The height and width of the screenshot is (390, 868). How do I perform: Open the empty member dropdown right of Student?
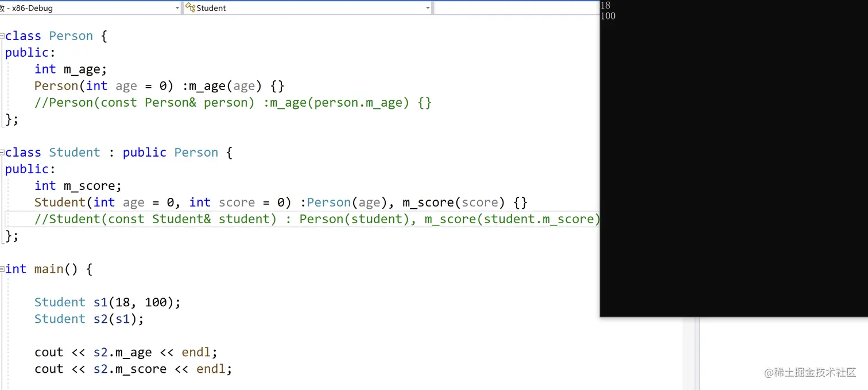tap(516, 8)
